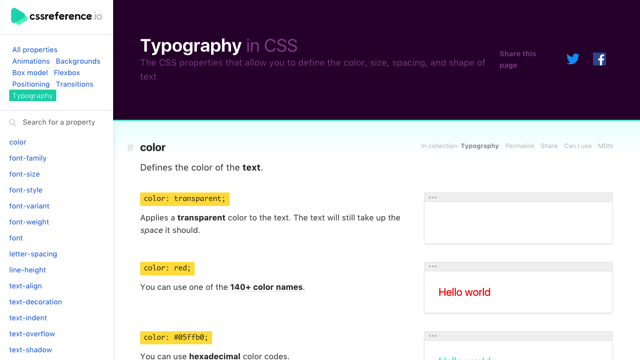Click the Share this page label

(518, 60)
